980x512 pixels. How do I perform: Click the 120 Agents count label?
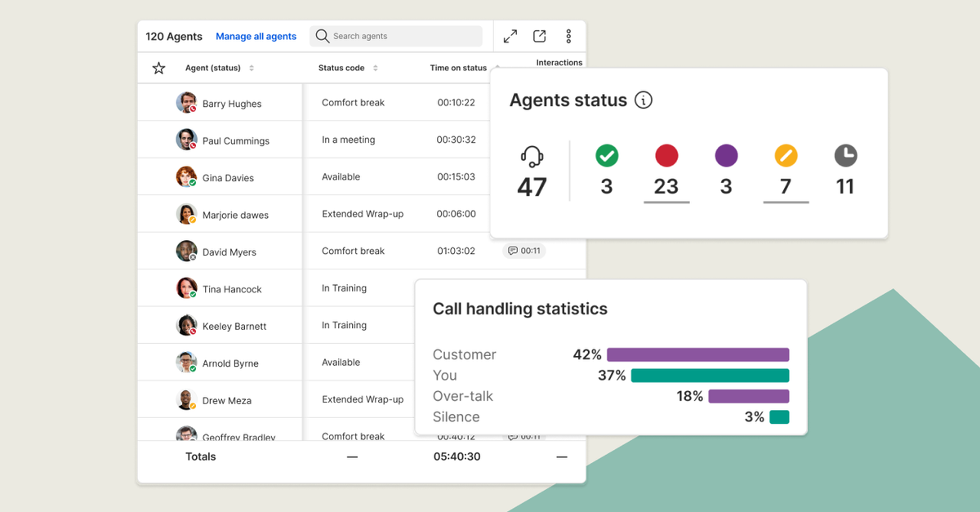pos(174,36)
